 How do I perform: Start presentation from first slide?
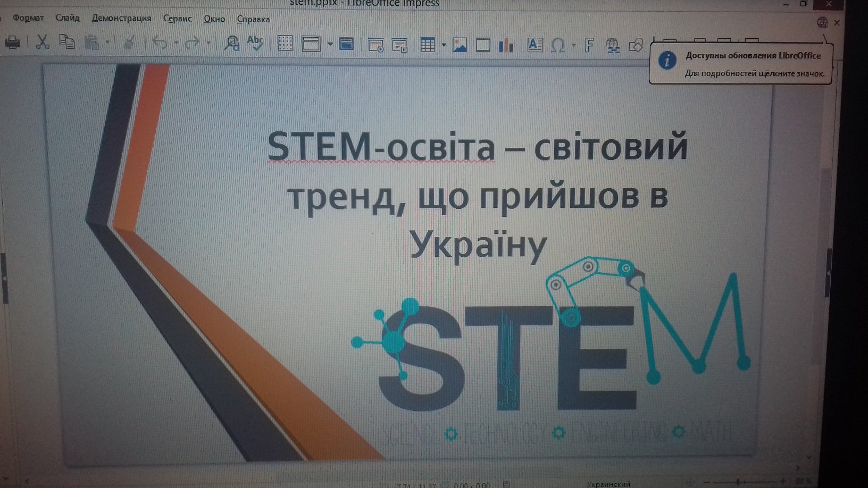(376, 45)
